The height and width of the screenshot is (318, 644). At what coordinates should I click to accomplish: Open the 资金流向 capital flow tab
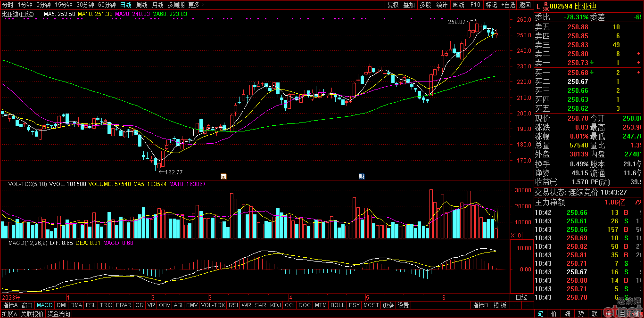[59, 314]
